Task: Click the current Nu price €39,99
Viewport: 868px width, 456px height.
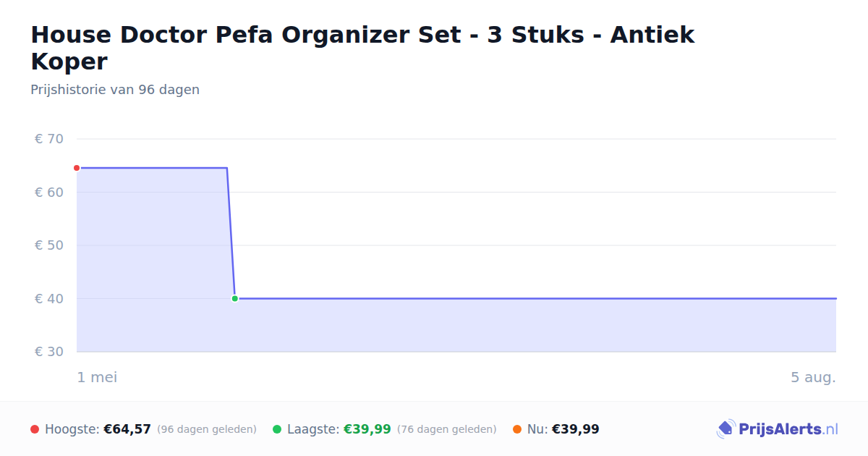Action: point(576,429)
